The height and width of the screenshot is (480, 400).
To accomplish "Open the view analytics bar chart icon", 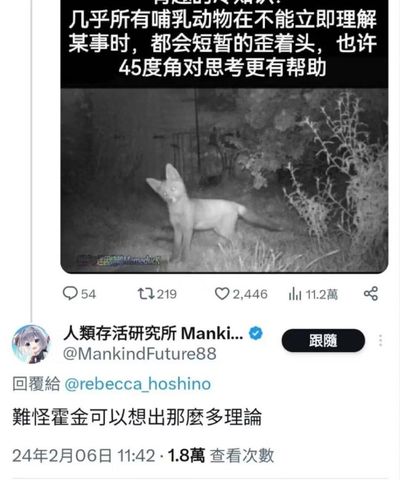I will [x=295, y=294].
